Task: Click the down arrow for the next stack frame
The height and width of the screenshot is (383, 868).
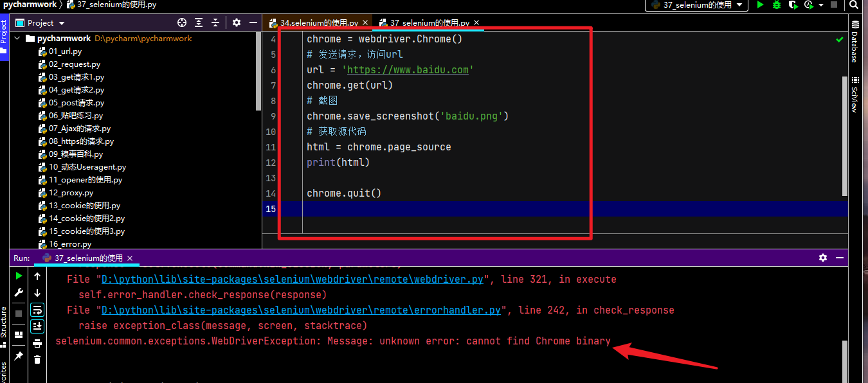Action: [37, 294]
